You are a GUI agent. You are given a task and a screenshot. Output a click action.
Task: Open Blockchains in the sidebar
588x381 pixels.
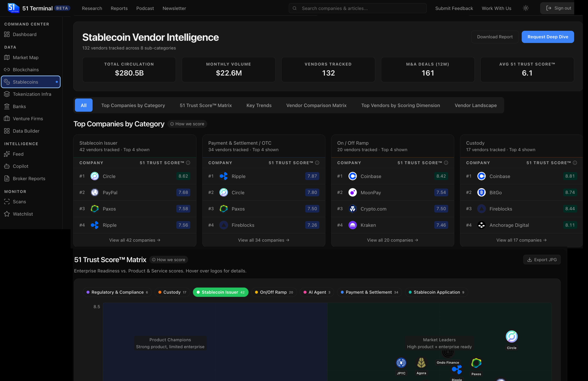tap(31, 70)
